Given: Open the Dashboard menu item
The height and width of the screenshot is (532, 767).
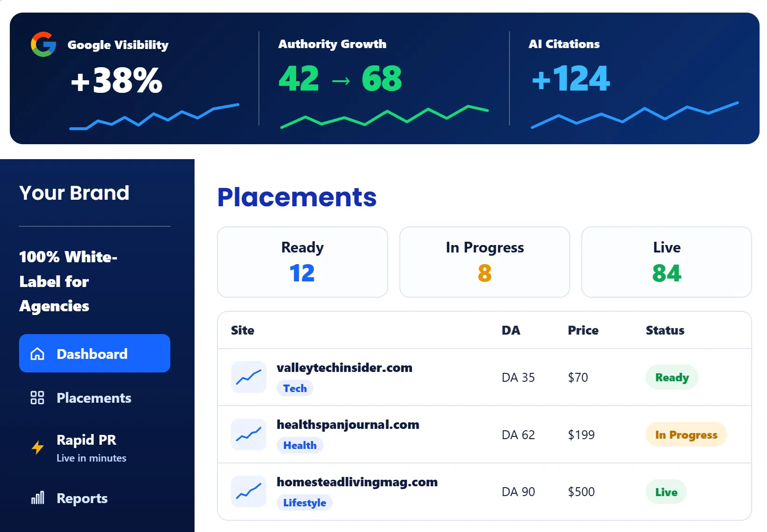Looking at the screenshot, I should click(x=95, y=353).
